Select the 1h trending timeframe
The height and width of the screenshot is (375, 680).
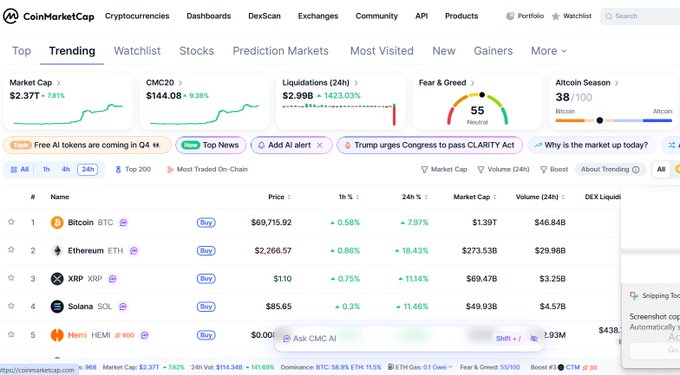(x=46, y=170)
